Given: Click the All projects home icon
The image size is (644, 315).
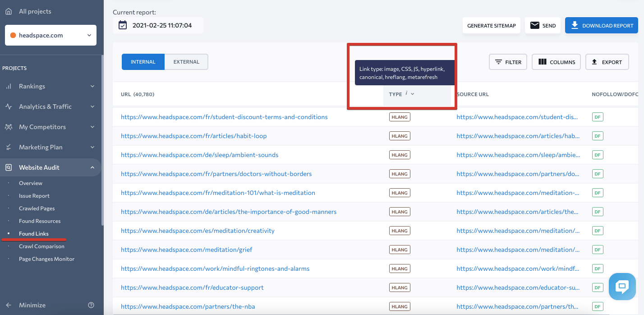Looking at the screenshot, I should (x=9, y=11).
